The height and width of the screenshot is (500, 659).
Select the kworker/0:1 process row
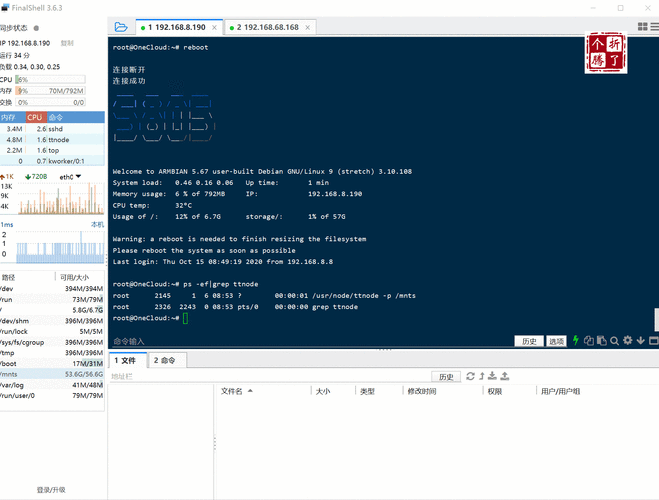52,161
